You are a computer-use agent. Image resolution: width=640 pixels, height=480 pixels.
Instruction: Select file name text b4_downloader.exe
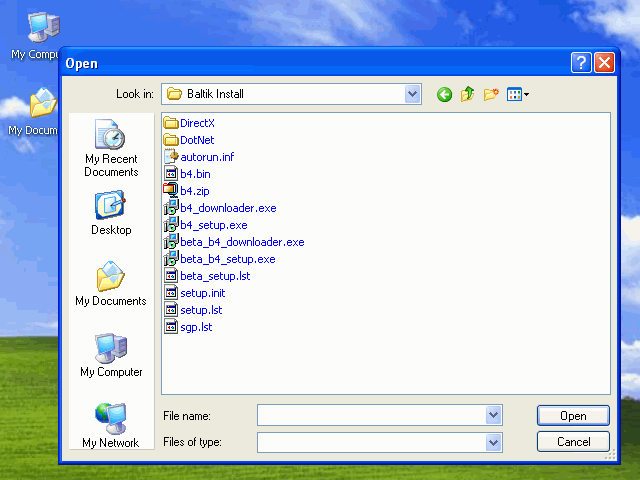[228, 208]
